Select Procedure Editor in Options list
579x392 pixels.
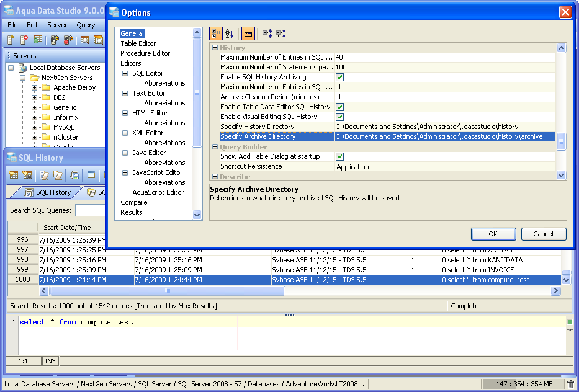145,53
